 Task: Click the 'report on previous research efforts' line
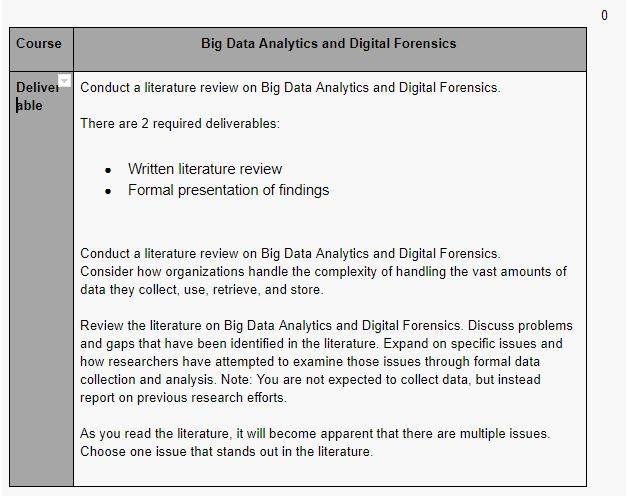click(x=183, y=397)
